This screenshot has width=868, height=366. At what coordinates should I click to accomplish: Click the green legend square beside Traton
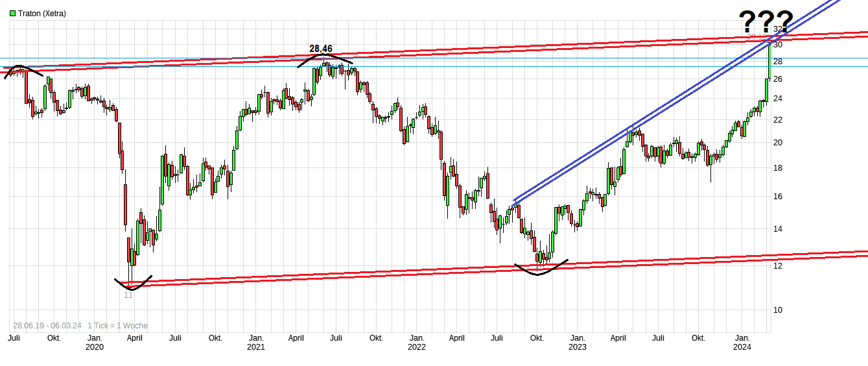(12, 14)
